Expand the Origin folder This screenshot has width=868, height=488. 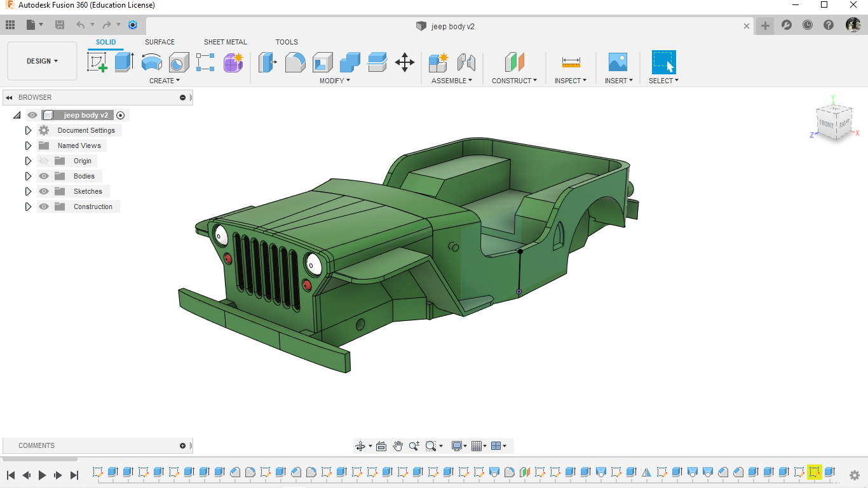click(x=28, y=161)
